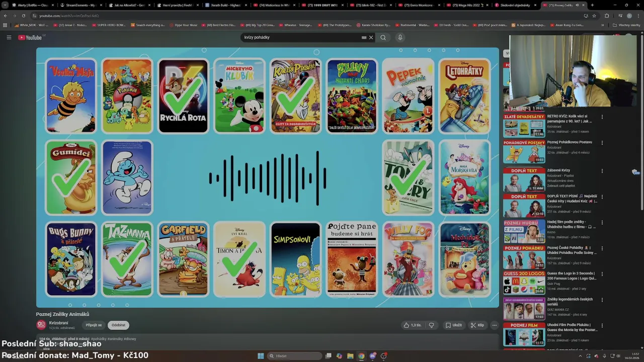644x362 pixels.
Task: Open File Explorer from the taskbar
Action: (x=350, y=356)
